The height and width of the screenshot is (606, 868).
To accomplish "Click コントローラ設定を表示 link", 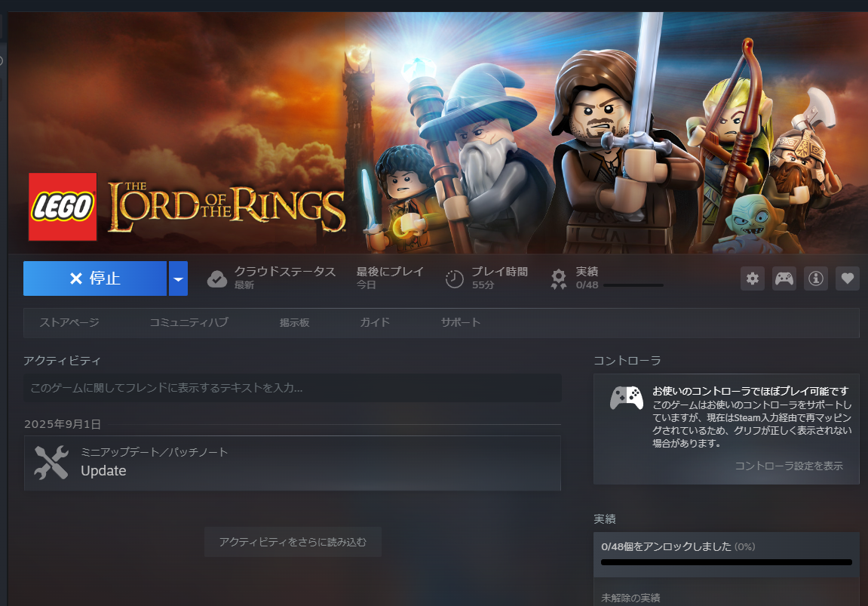I will pos(789,466).
